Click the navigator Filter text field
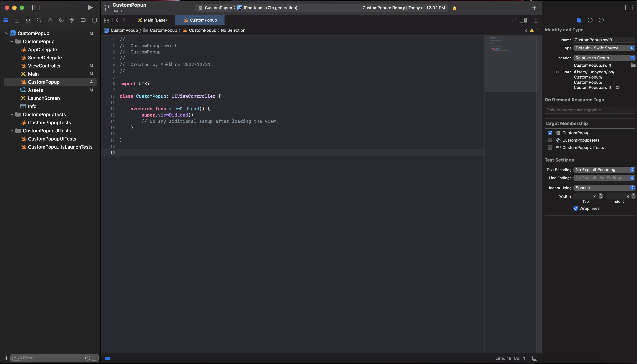This screenshot has width=637, height=364. pos(53,358)
